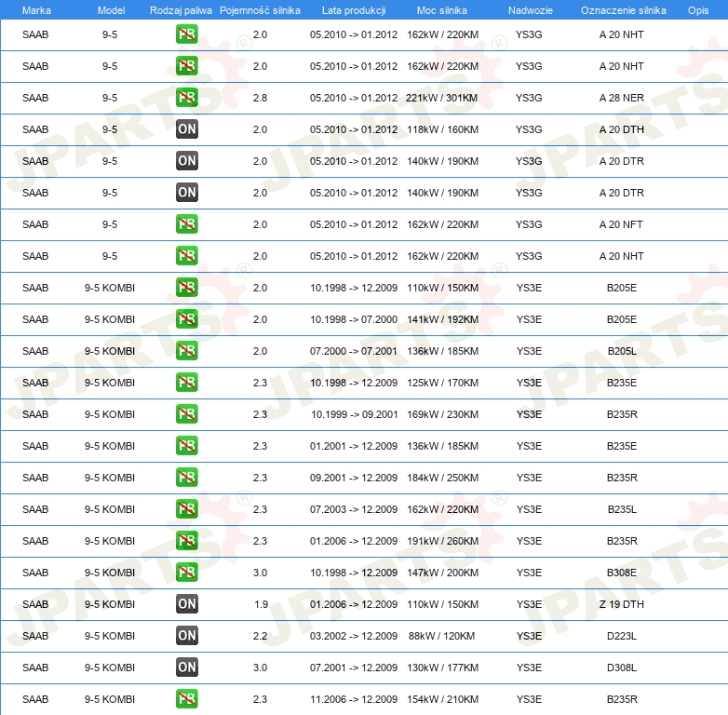Select the 88kW / 120KM power cell
The image size is (728, 715).
point(441,636)
